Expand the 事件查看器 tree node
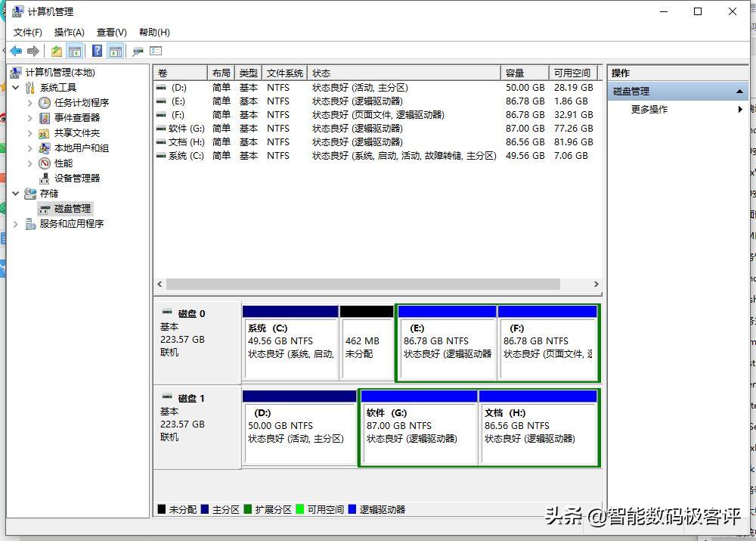Image resolution: width=756 pixels, height=541 pixels. click(x=30, y=117)
